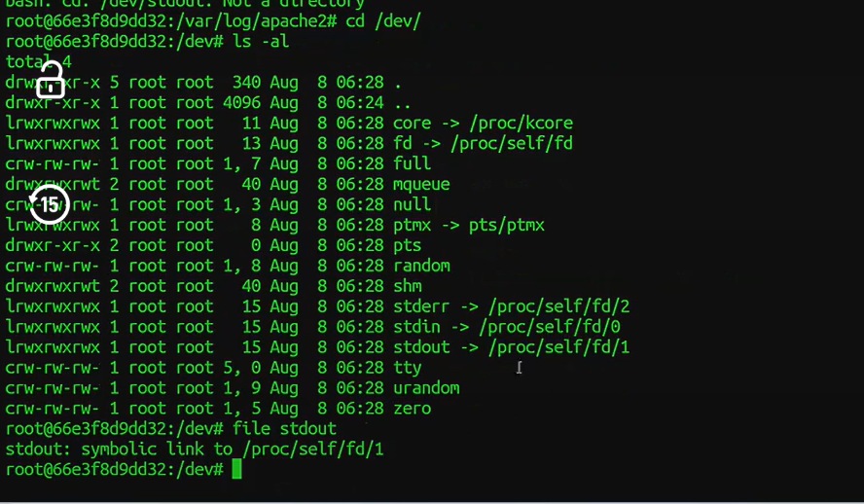Screen dimensions: 864x504
Task: Click the 'file stdout' command text
Action: [284, 428]
